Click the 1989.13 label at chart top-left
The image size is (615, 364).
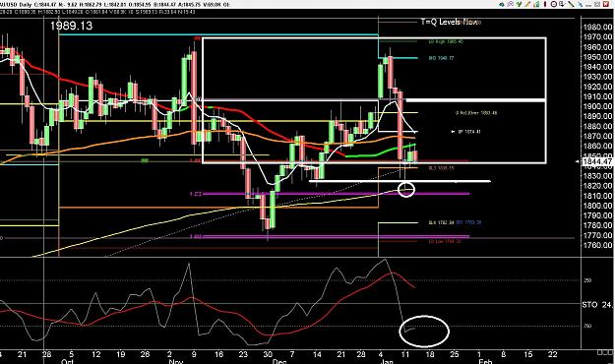click(x=72, y=26)
